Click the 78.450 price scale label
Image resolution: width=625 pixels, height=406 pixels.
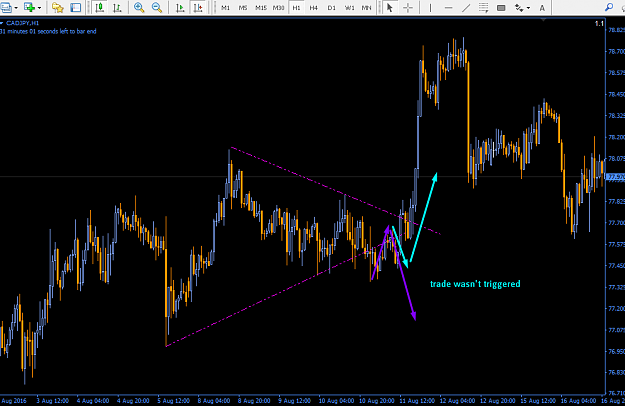616,94
